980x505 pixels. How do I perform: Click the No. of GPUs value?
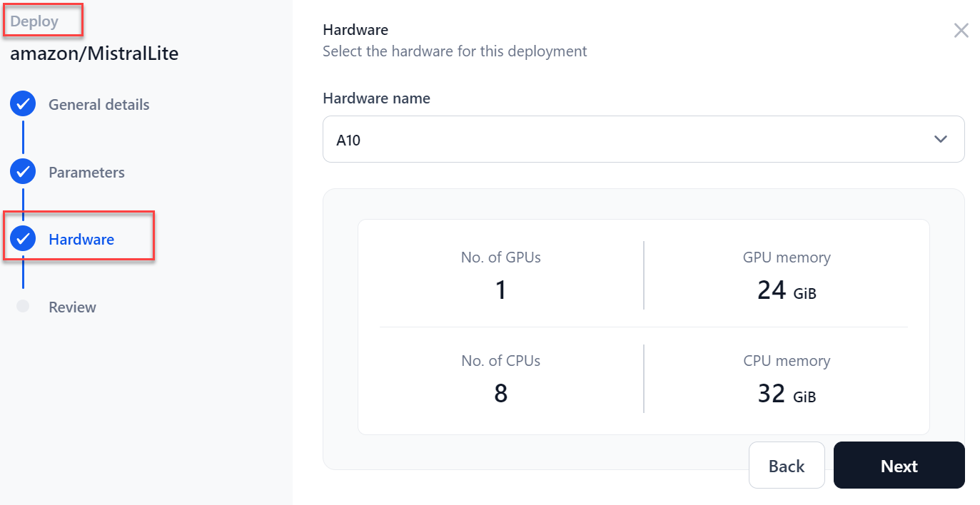pyautogui.click(x=500, y=290)
